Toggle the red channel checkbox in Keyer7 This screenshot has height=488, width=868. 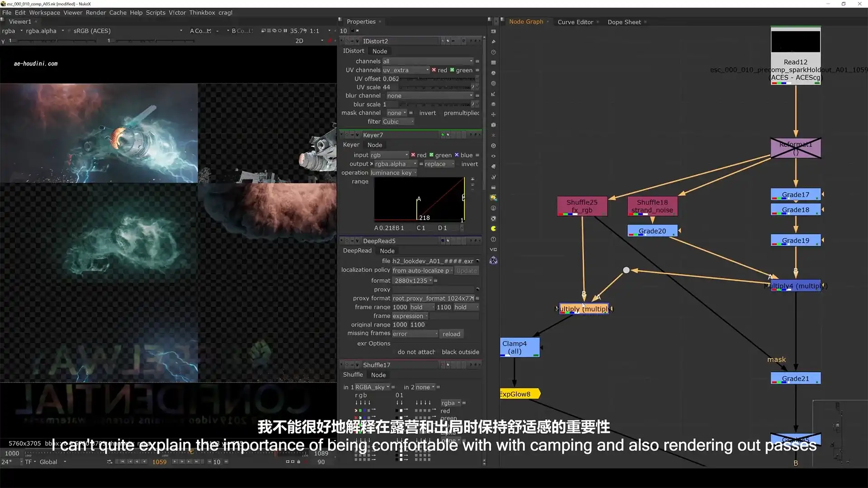click(x=414, y=155)
